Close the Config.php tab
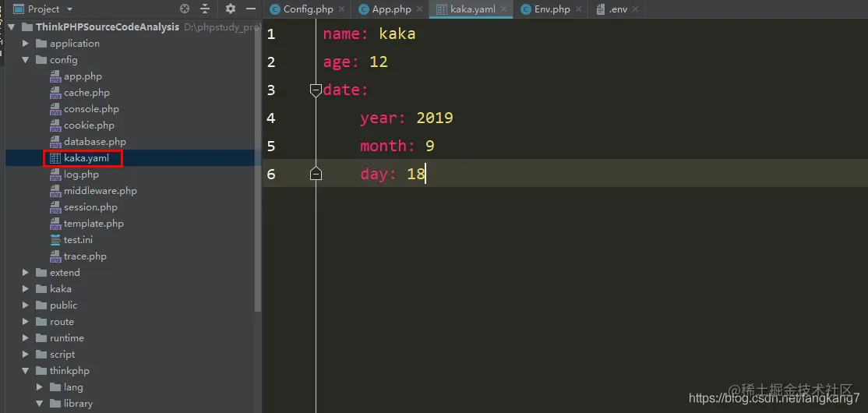Screen dimensions: 868x413 [x=342, y=9]
